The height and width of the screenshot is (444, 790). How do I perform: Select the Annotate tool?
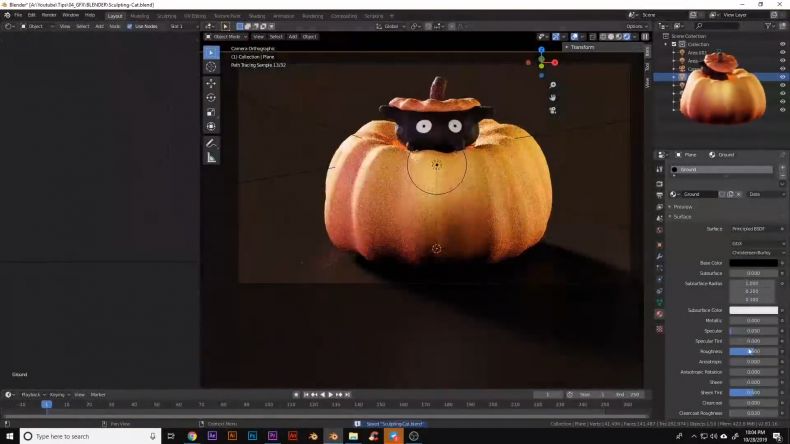click(x=211, y=143)
